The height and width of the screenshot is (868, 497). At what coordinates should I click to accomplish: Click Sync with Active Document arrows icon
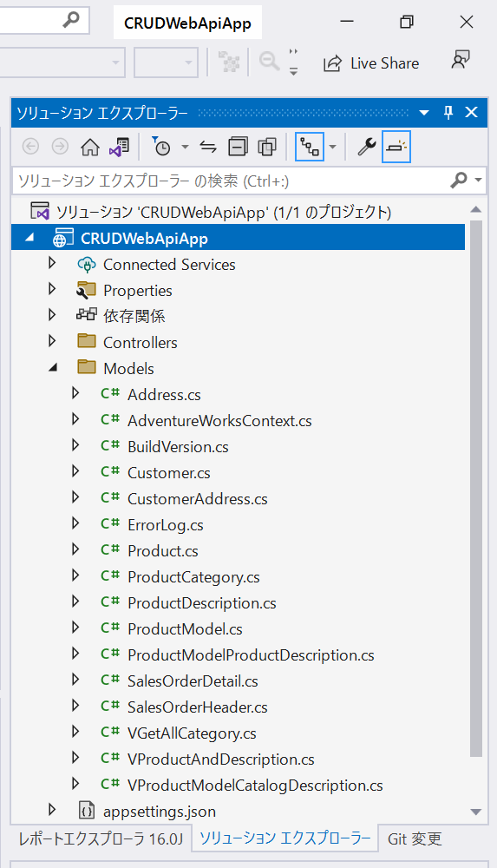click(x=208, y=148)
